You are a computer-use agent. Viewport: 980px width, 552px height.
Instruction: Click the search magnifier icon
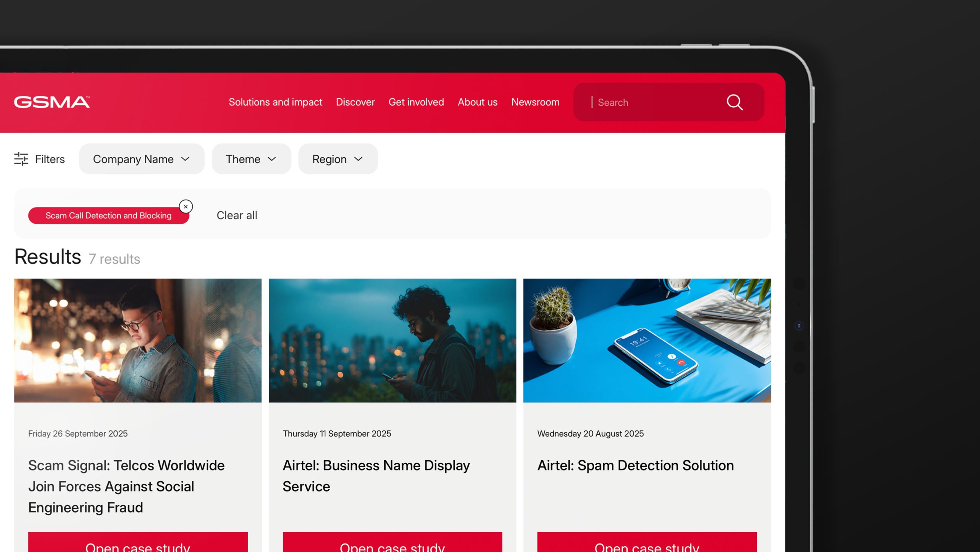point(735,102)
